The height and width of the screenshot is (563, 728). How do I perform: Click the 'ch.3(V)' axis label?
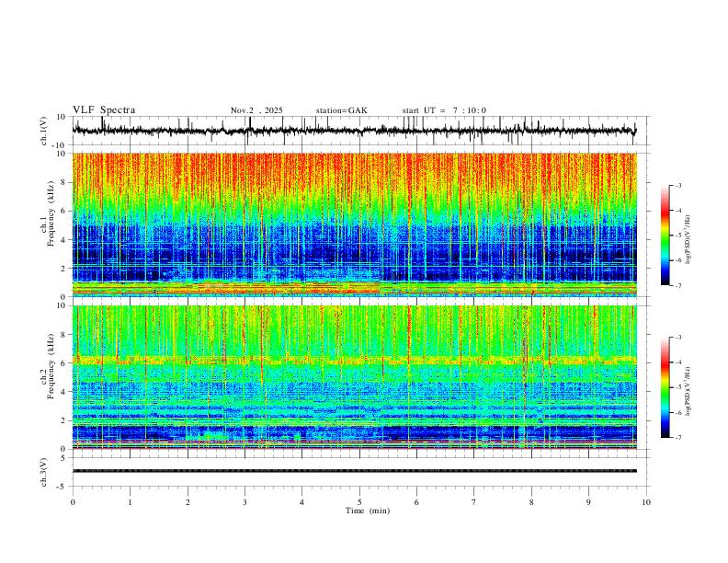pyautogui.click(x=44, y=472)
